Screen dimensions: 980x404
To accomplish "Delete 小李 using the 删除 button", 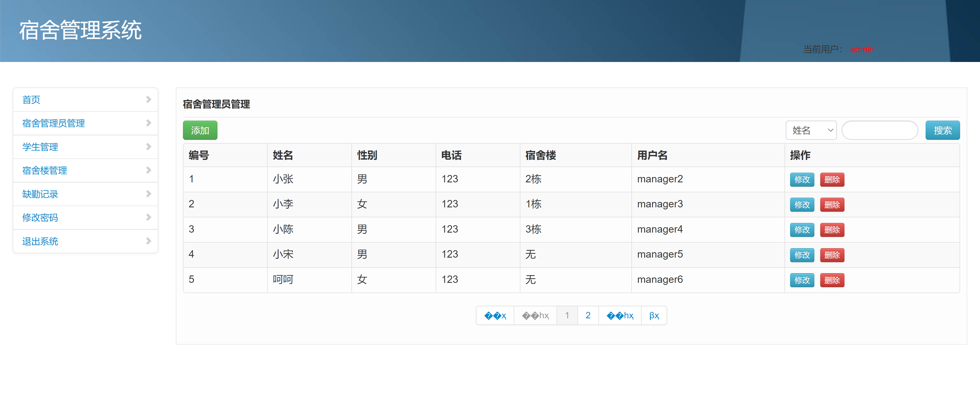I will 832,205.
